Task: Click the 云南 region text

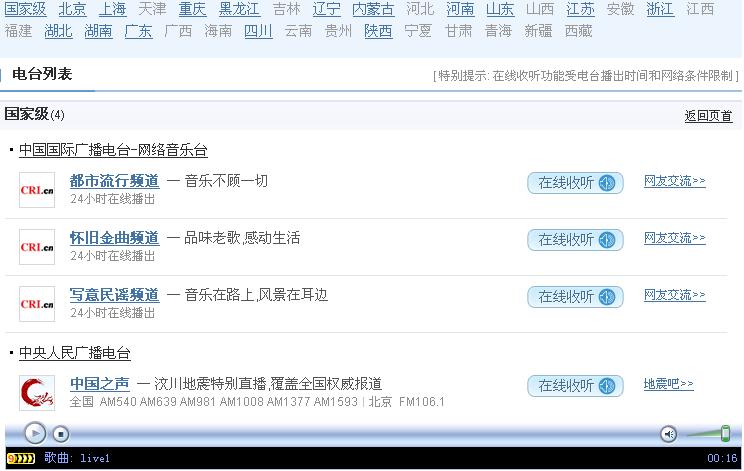Action: coord(298,31)
